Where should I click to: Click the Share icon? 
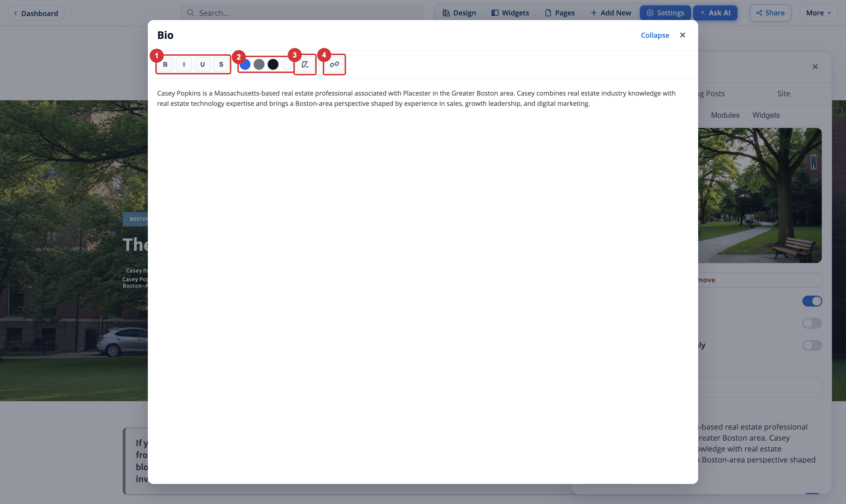[x=759, y=13]
